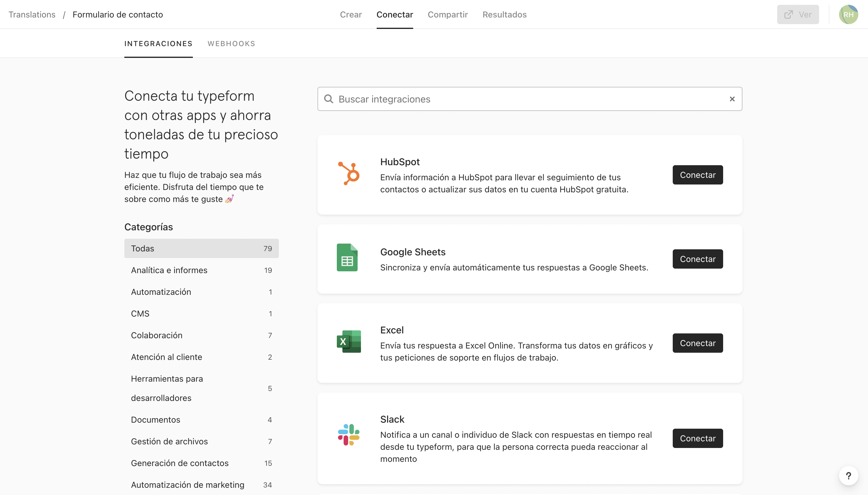Expand the Generación de contactos category
Viewport: 868px width, 495px height.
click(180, 463)
